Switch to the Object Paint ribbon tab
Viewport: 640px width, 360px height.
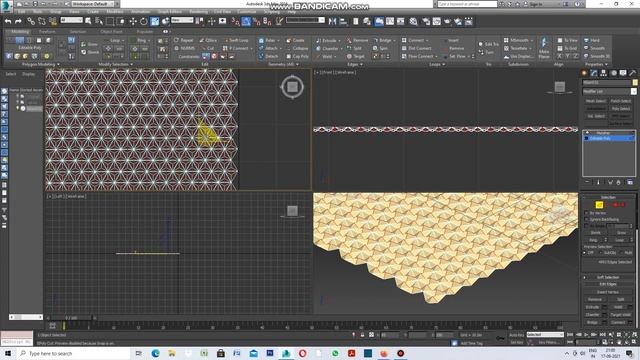pyautogui.click(x=111, y=31)
